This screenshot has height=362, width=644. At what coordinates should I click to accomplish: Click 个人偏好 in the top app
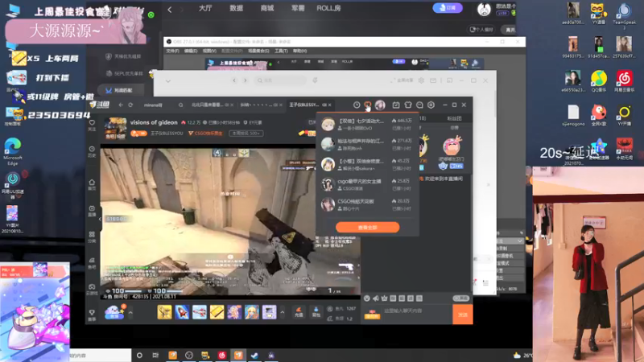(x=481, y=30)
